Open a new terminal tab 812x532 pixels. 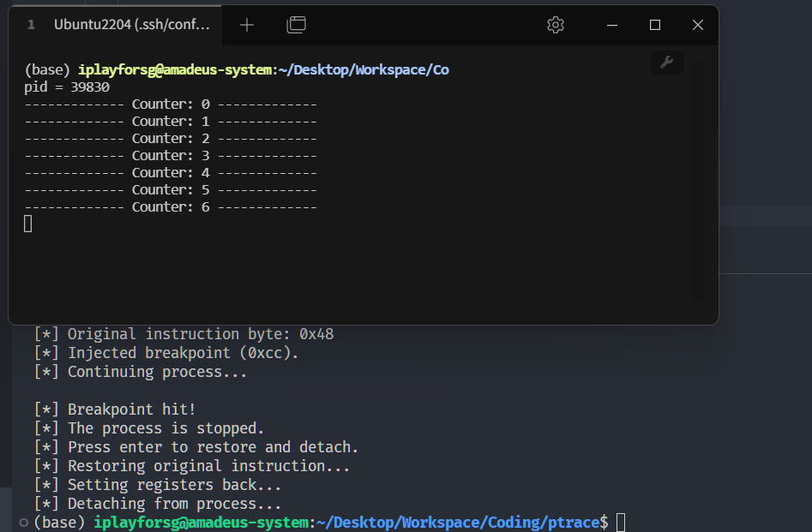[x=247, y=25]
